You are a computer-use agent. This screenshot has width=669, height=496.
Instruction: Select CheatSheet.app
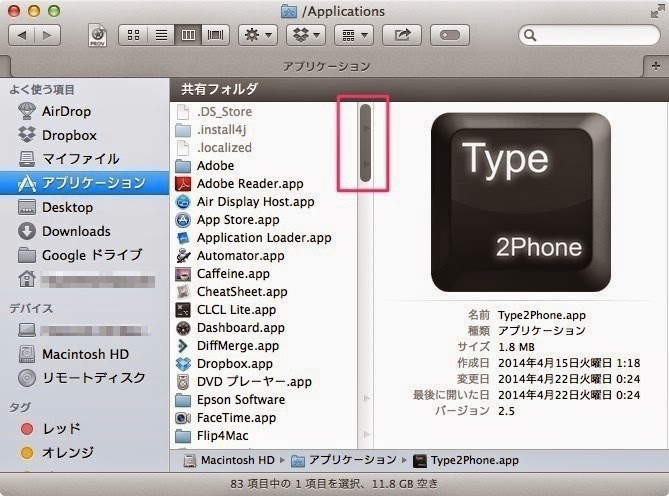coord(263,292)
